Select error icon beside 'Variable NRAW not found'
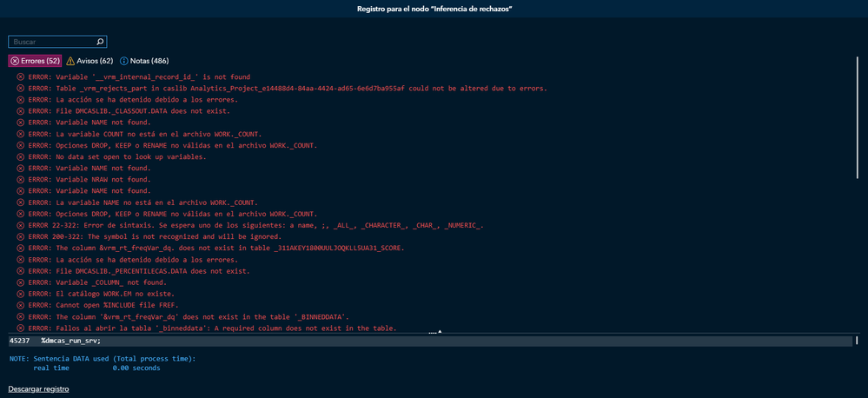The height and width of the screenshot is (398, 868). pyautogui.click(x=21, y=179)
